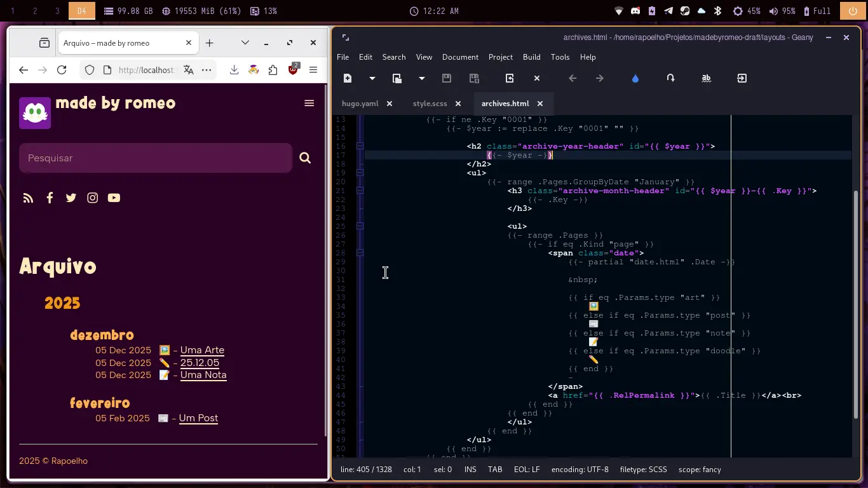868x488 pixels.
Task: Open the "Um Post" link
Action: coord(198,418)
